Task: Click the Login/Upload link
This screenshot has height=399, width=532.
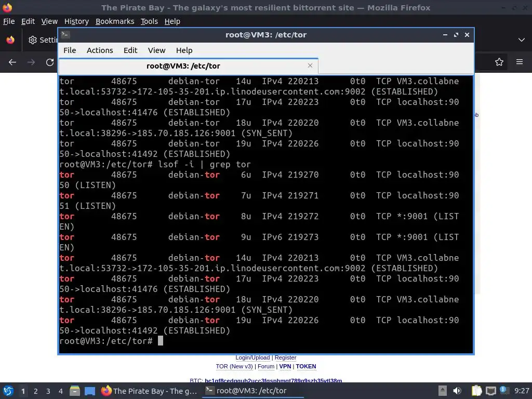Action: point(252,357)
